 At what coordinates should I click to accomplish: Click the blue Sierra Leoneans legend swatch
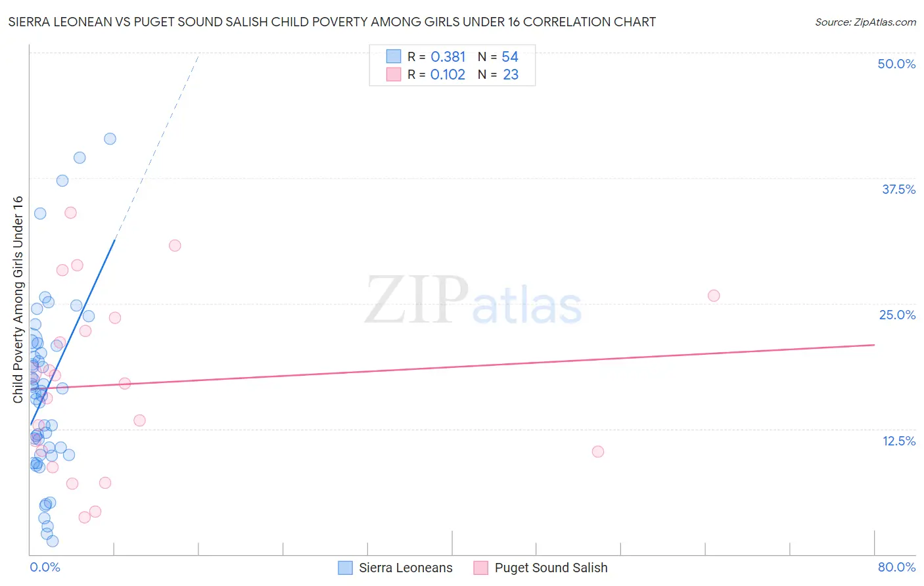(x=345, y=568)
